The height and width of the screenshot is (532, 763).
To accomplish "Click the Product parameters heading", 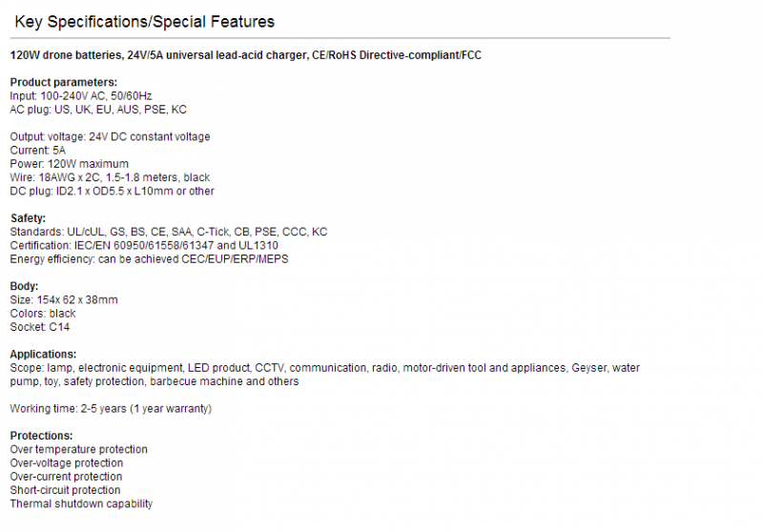I will (x=64, y=82).
